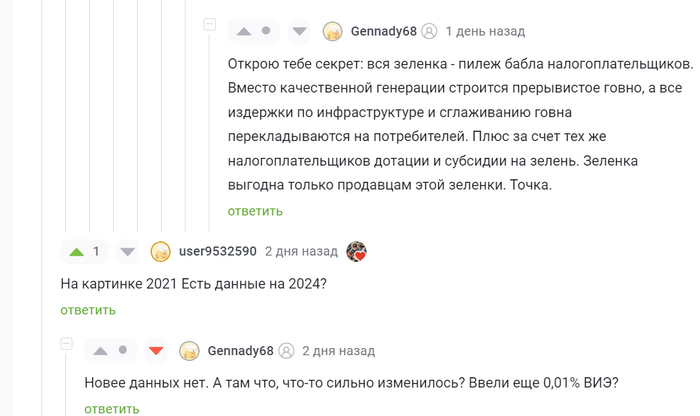Click the profile icon beside Gennady68, top comment
This screenshot has width=700, height=416.
(x=429, y=32)
